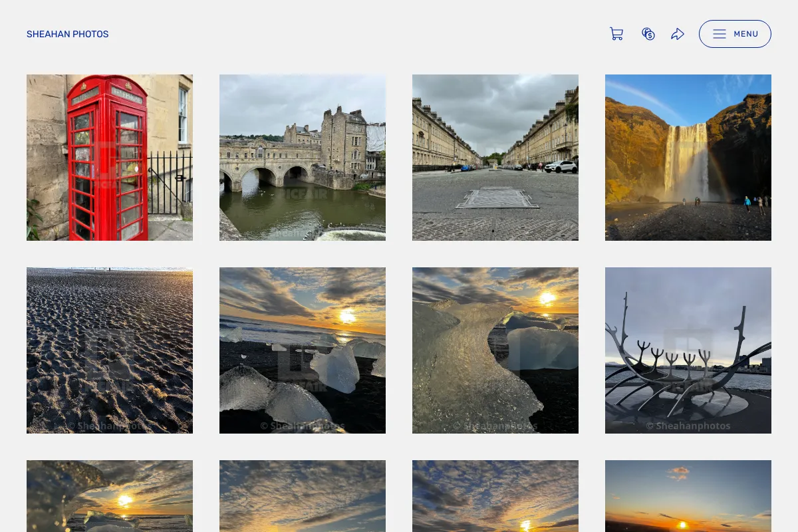Open the red telephone box photo
The image size is (798, 532).
(110, 158)
